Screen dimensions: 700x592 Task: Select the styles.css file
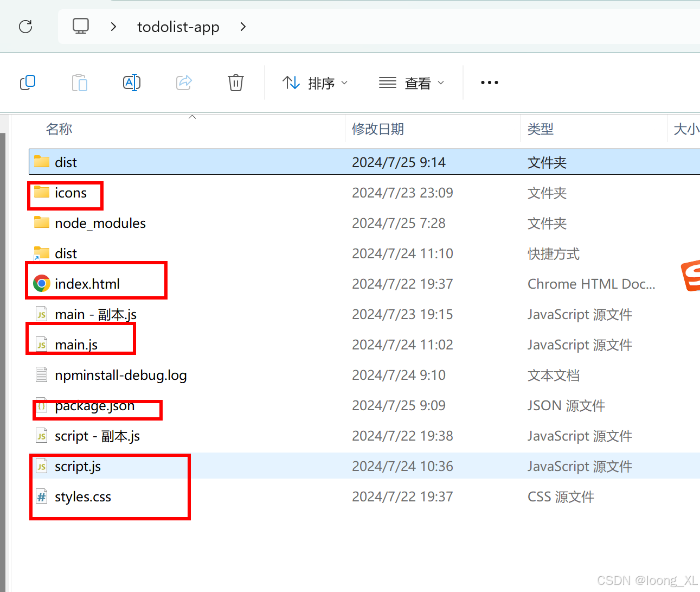coord(82,496)
